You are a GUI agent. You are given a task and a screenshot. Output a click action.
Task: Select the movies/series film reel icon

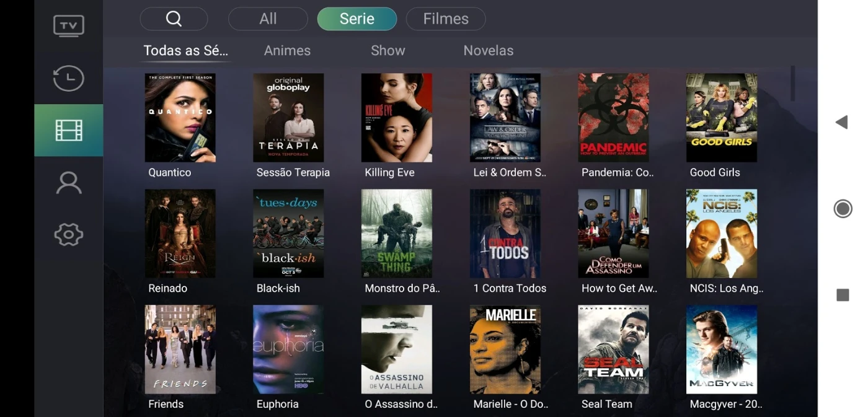(68, 130)
